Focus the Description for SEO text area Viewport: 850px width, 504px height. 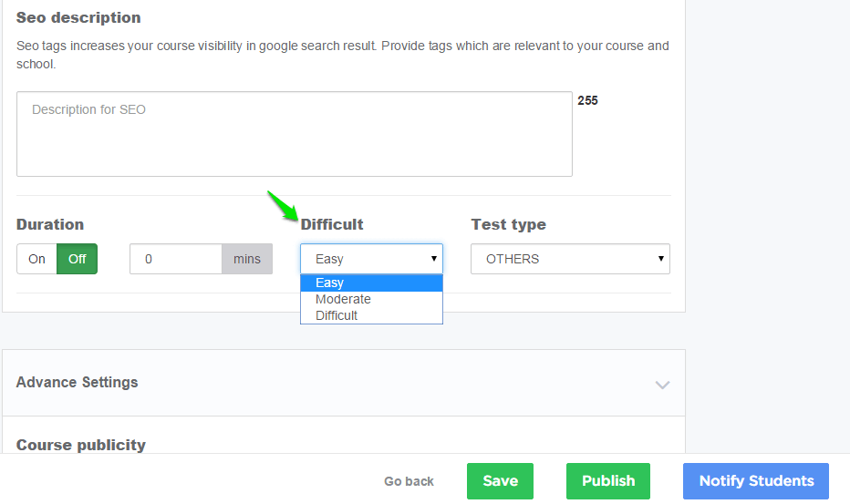295,134
